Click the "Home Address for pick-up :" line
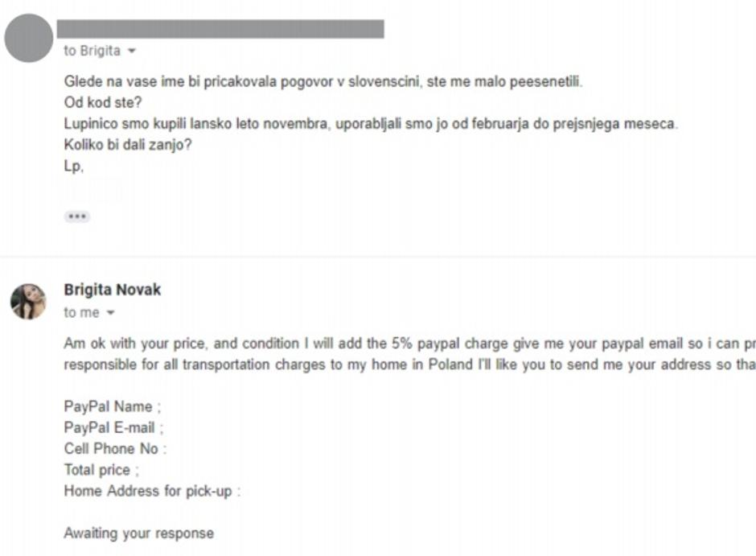The height and width of the screenshot is (556, 756). [152, 491]
